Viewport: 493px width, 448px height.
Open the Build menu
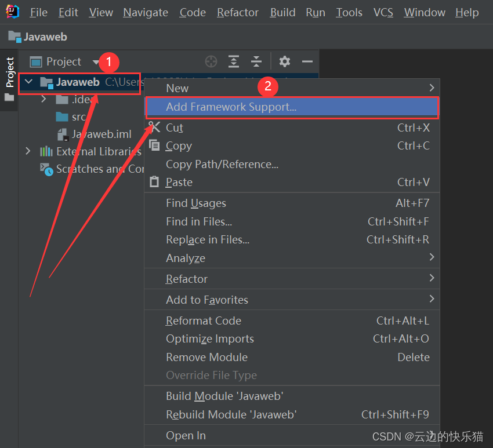(x=282, y=13)
